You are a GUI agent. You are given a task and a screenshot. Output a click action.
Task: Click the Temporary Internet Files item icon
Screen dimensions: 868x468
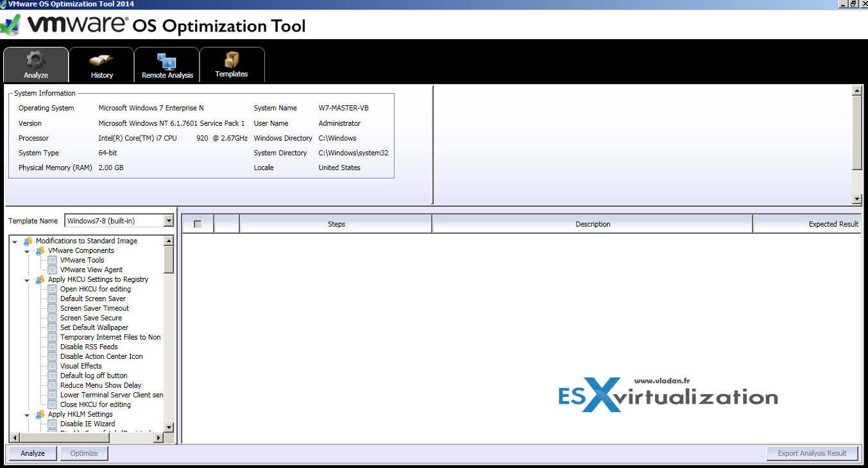[x=53, y=337]
